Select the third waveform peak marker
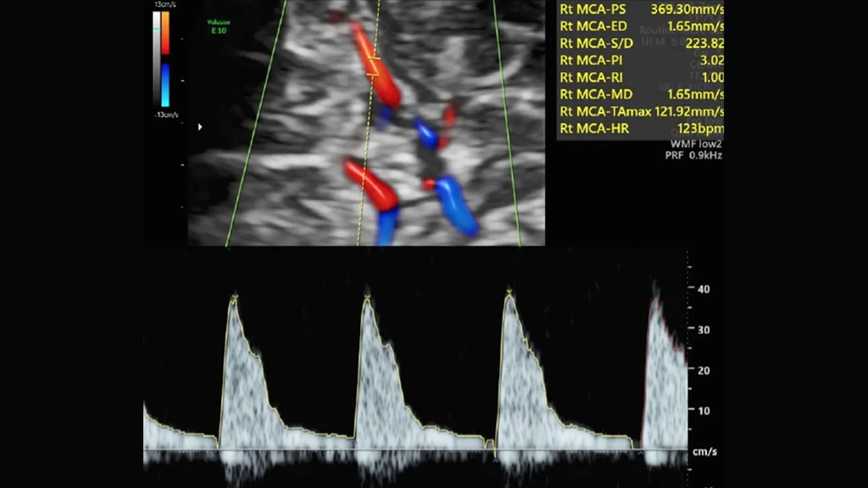868x488 pixels. tap(509, 293)
